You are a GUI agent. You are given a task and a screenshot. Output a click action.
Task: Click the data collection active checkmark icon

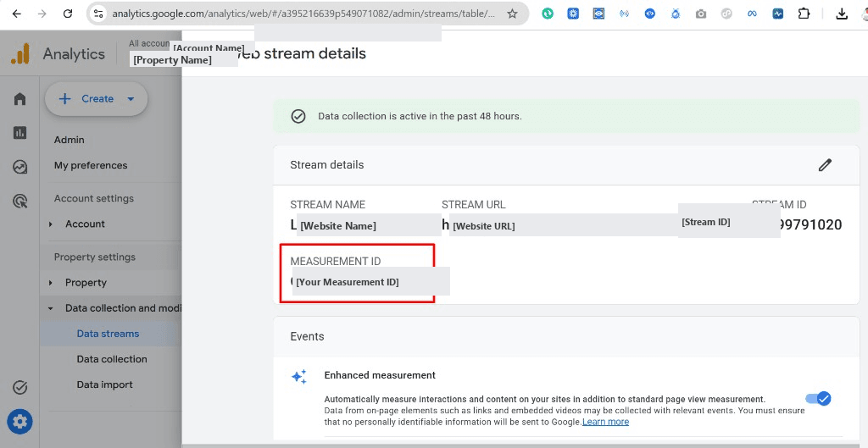(298, 116)
